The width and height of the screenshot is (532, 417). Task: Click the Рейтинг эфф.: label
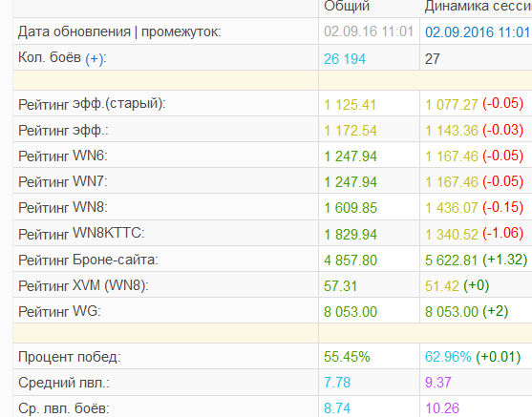[x=63, y=130]
